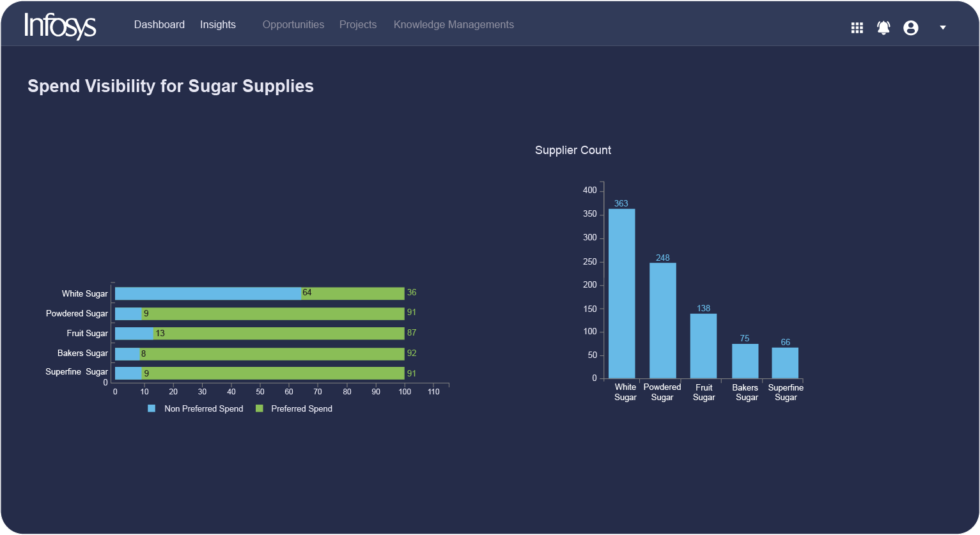
Task: Open Knowledge Managements page
Action: [x=453, y=24]
